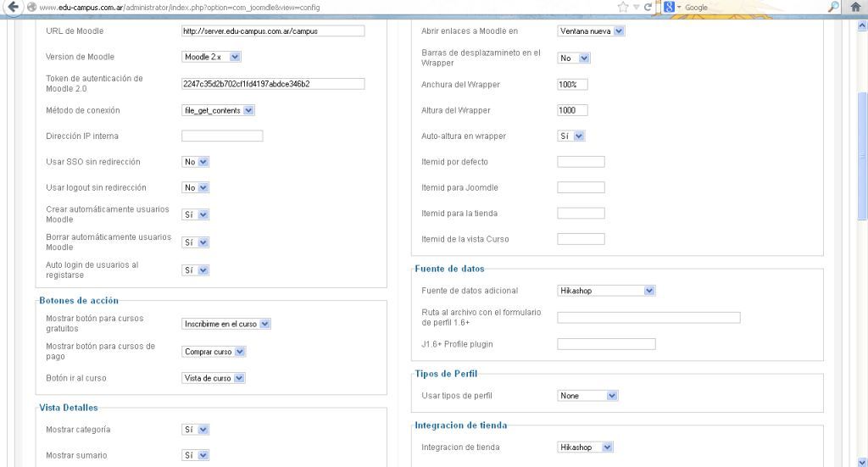Go to browser home page icon

pyautogui.click(x=857, y=8)
